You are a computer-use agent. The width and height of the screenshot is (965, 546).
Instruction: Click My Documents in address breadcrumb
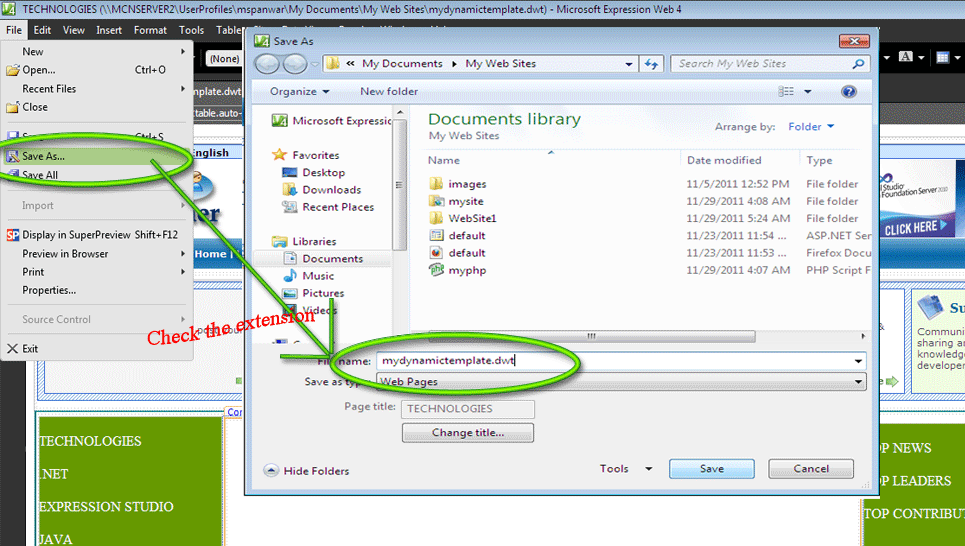click(x=402, y=63)
